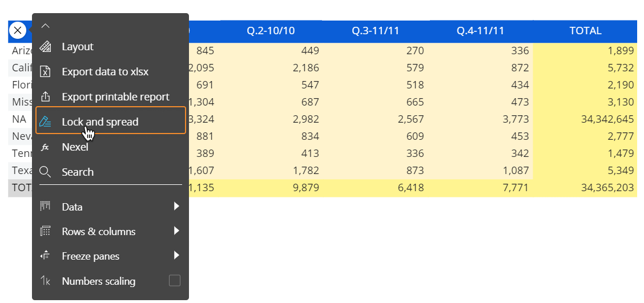The image size is (644, 303).
Task: Collapse the menu using the up chevron
Action: pyautogui.click(x=46, y=25)
